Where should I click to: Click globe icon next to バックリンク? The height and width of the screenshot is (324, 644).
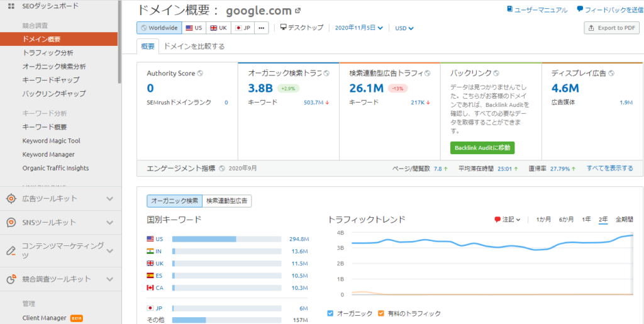click(x=496, y=73)
